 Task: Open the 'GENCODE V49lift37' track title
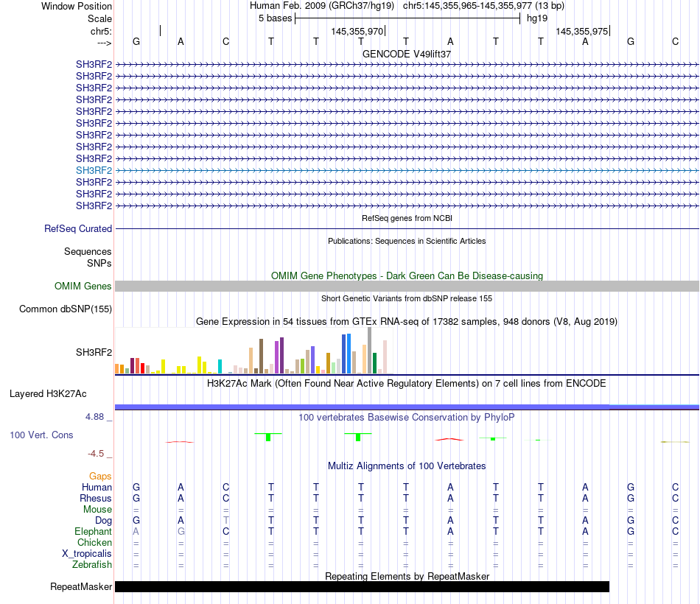point(407,54)
